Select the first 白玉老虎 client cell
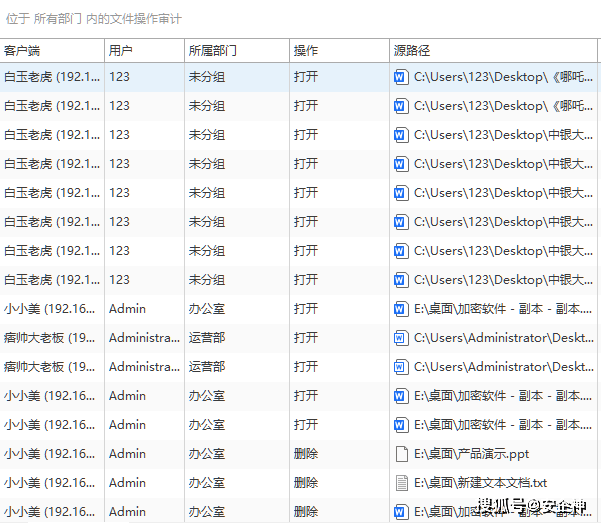The height and width of the screenshot is (523, 601). (x=52, y=77)
